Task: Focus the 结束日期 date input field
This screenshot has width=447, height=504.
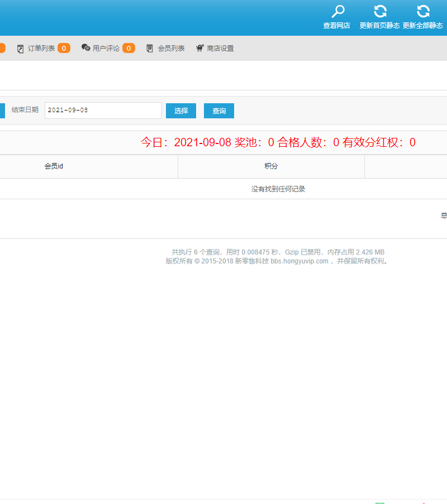Action: tap(103, 111)
